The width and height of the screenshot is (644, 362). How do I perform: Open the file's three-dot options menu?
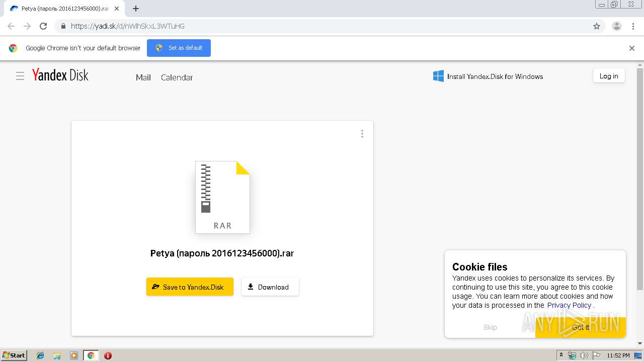pyautogui.click(x=362, y=134)
